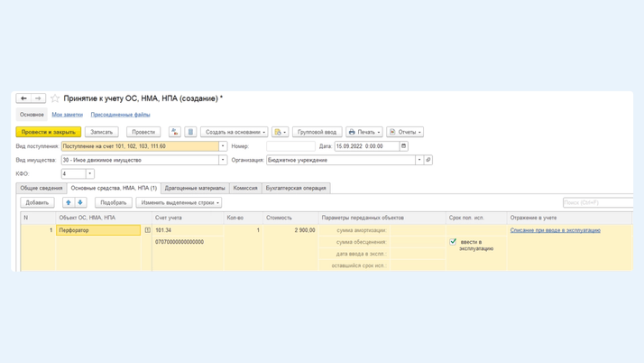Viewport: 644px width, 363px height.
Task: Click the forward navigation arrow
Action: (38, 98)
